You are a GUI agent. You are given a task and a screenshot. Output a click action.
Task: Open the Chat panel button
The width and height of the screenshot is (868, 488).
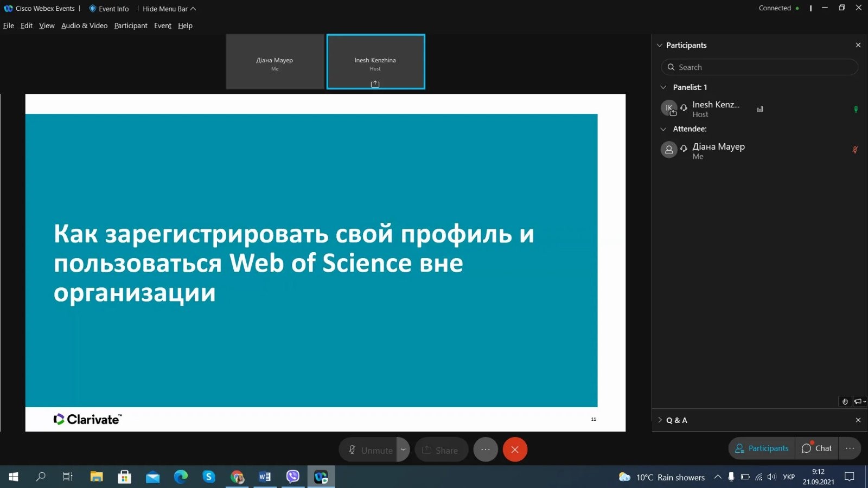coord(817,448)
